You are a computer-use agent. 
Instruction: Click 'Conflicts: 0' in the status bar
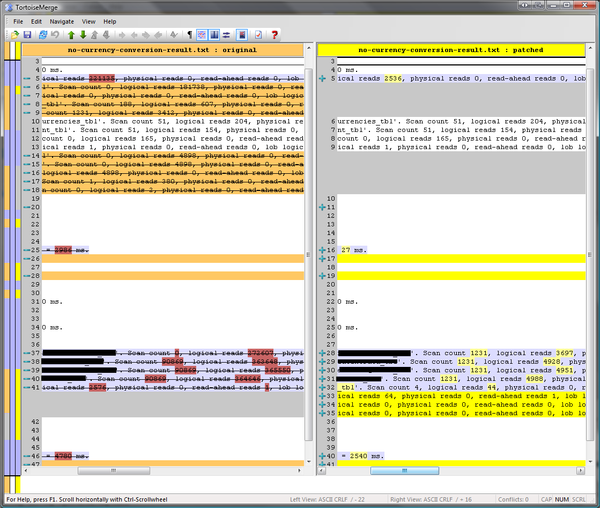pyautogui.click(x=513, y=500)
